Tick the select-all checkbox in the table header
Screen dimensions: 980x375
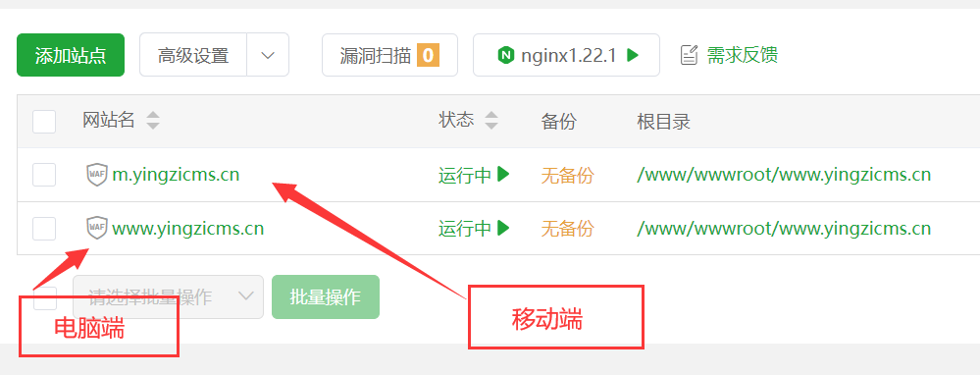coord(44,122)
